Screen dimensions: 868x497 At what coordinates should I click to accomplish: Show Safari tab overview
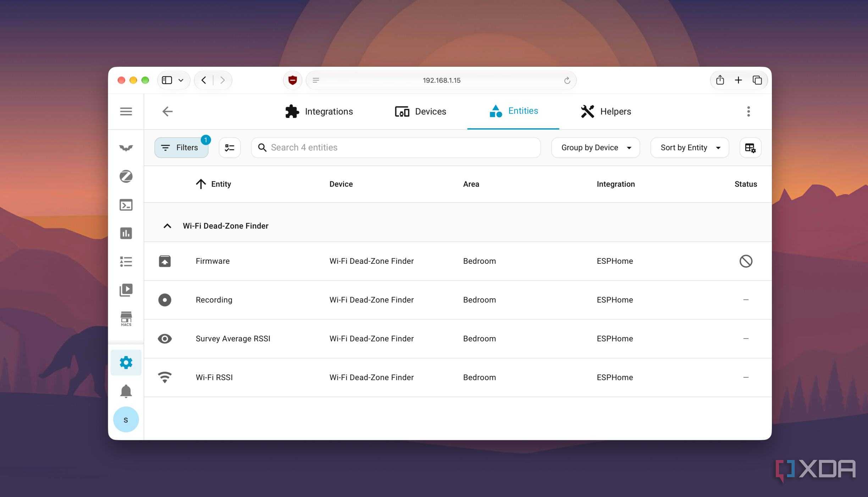point(757,80)
